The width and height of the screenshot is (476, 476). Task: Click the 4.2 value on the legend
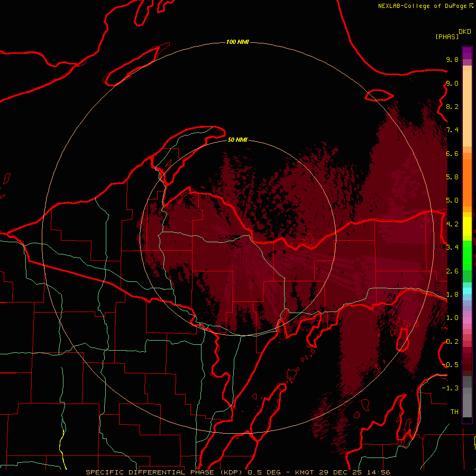pos(452,224)
